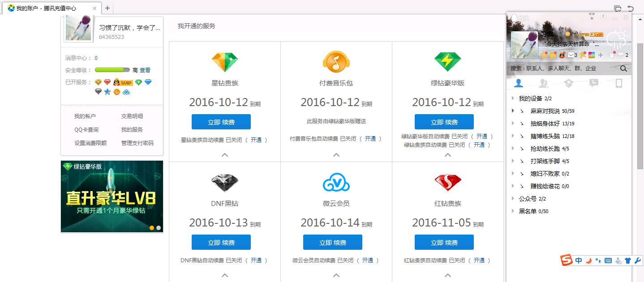644x282 pixels.
Task: Click the 微云会员 cloud icon
Action: (336, 183)
